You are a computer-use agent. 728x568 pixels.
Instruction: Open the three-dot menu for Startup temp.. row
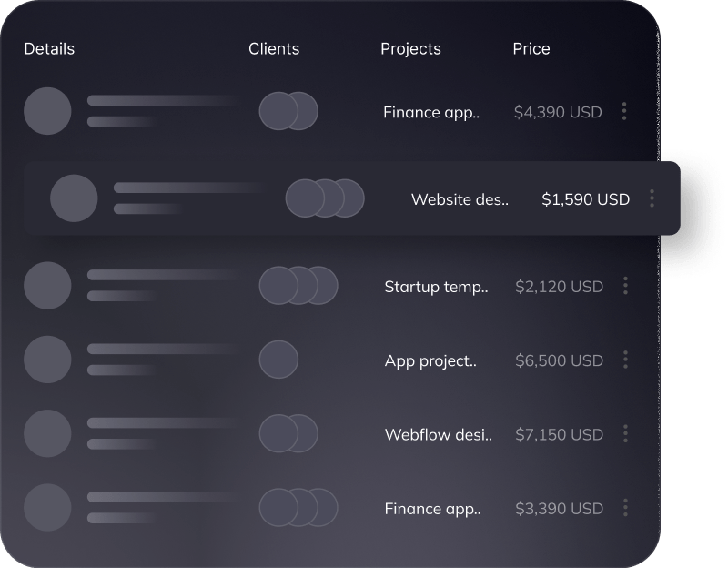tap(625, 286)
